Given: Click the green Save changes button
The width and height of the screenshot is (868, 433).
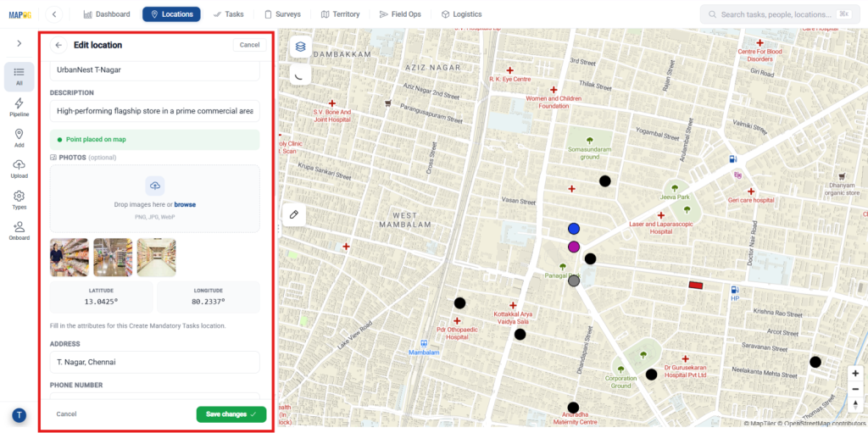Looking at the screenshot, I should click(x=231, y=414).
